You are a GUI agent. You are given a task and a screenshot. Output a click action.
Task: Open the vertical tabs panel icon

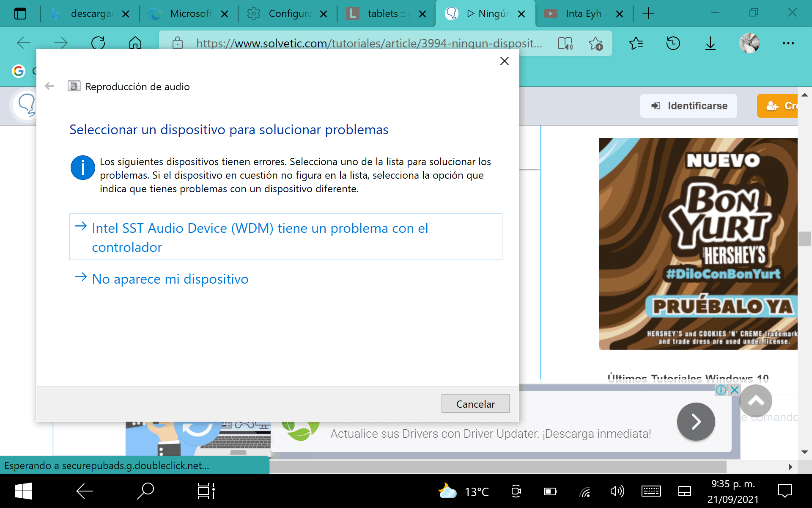click(20, 14)
